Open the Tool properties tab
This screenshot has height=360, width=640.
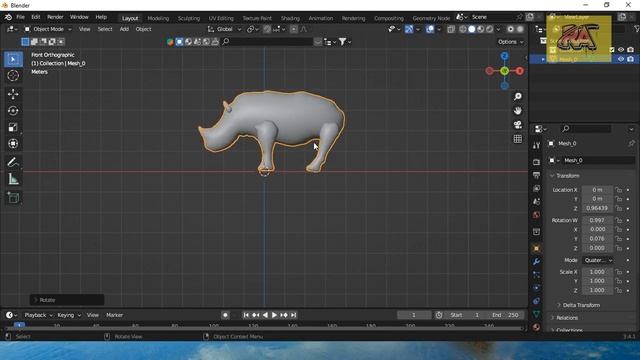coord(536,146)
